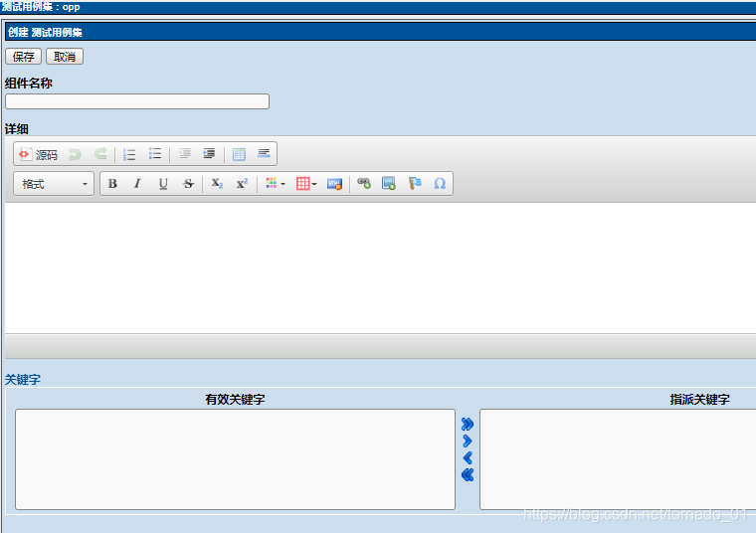Toggle underline formatting
Screen dimensions: 756x533
tap(163, 184)
